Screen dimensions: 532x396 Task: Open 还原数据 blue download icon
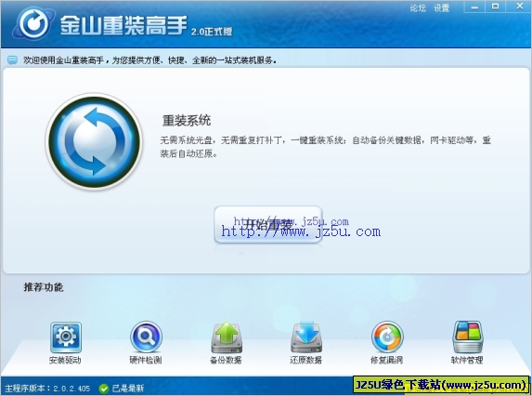click(306, 337)
